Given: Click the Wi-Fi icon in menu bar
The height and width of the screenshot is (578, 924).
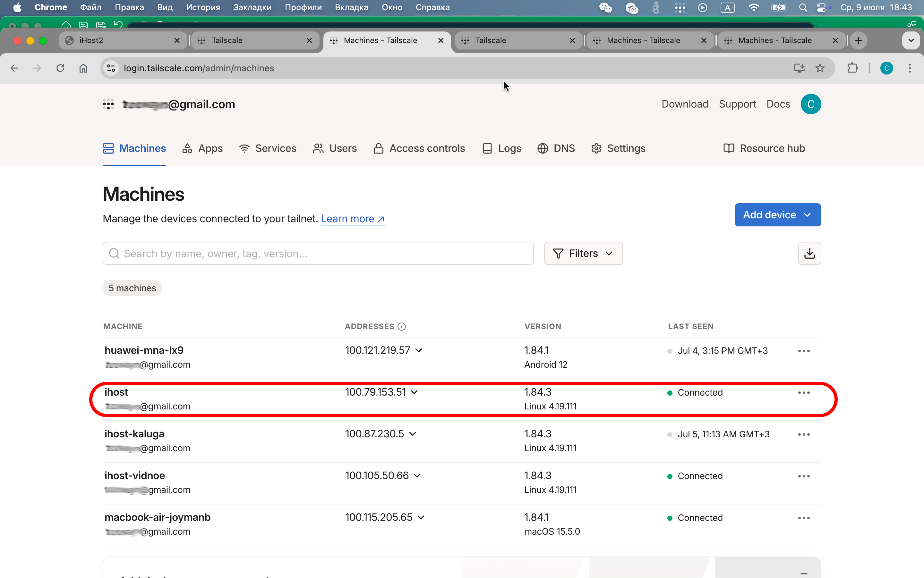Looking at the screenshot, I should pos(753,8).
